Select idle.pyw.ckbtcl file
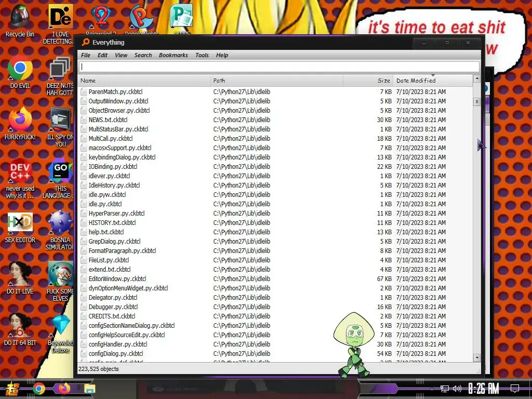Screen dimensions: 532x399 click(x=275, y=194)
